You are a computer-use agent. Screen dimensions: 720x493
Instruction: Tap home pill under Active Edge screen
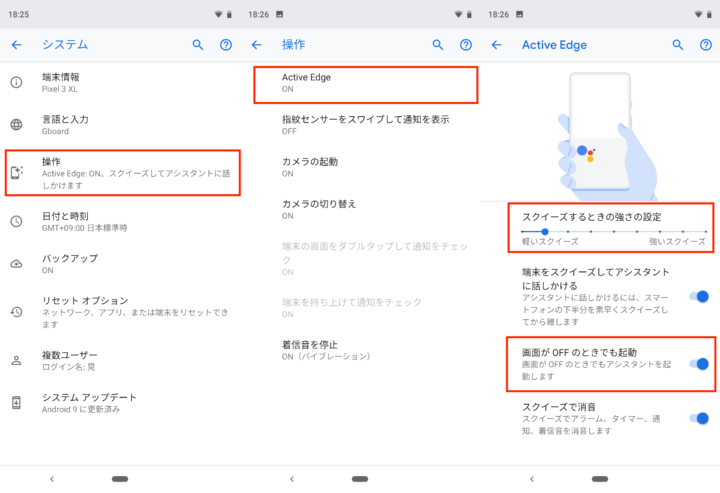click(x=600, y=479)
